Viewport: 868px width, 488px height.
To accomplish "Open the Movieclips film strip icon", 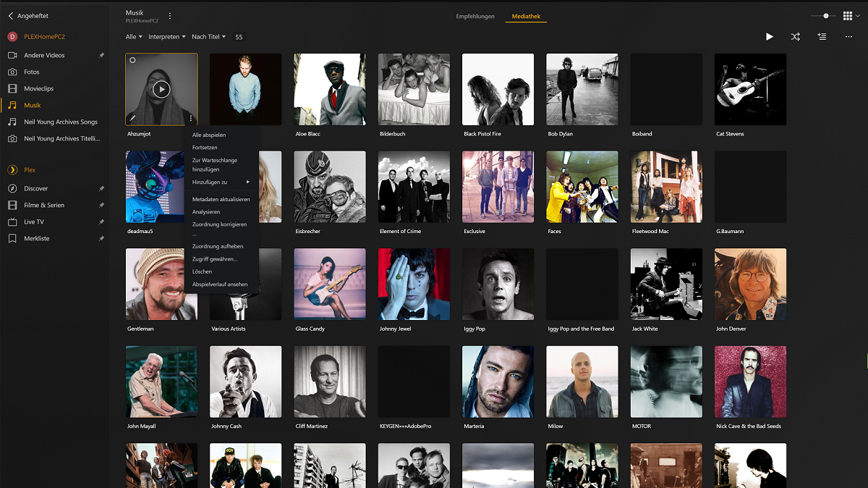I will tap(12, 88).
